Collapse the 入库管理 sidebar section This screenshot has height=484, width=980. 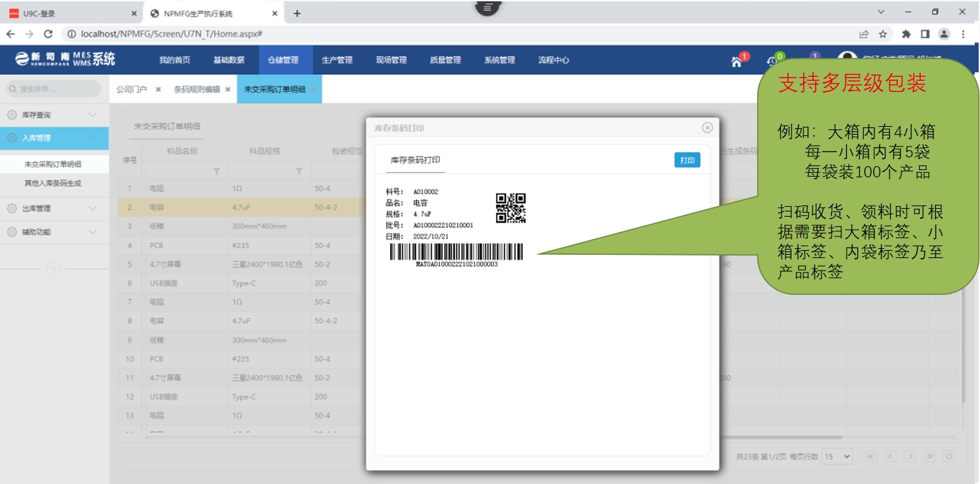click(x=93, y=138)
